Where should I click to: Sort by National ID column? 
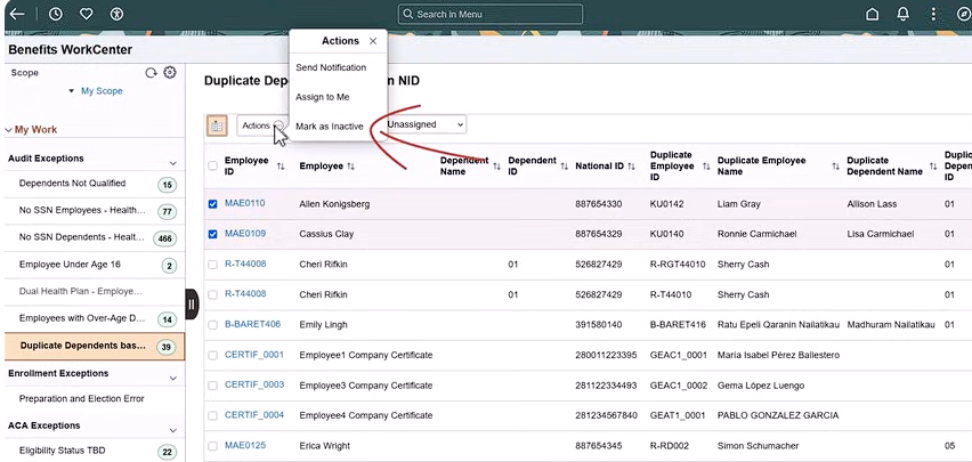coord(631,166)
